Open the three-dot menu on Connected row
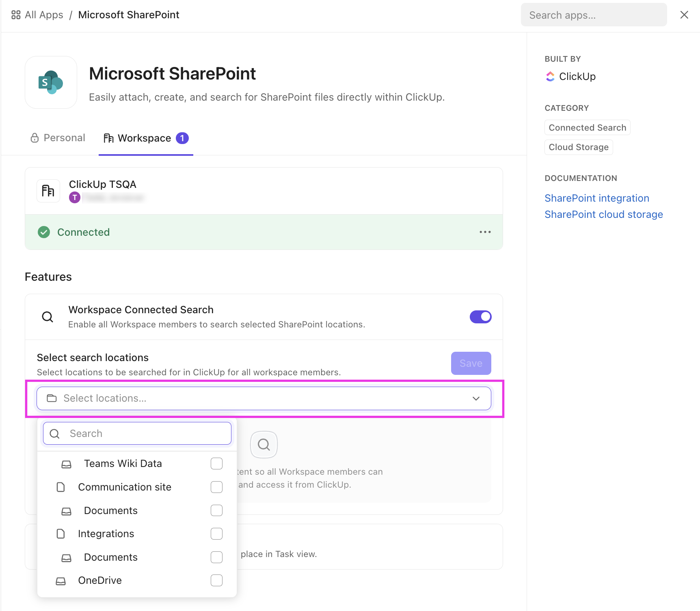The height and width of the screenshot is (611, 700). pos(485,232)
